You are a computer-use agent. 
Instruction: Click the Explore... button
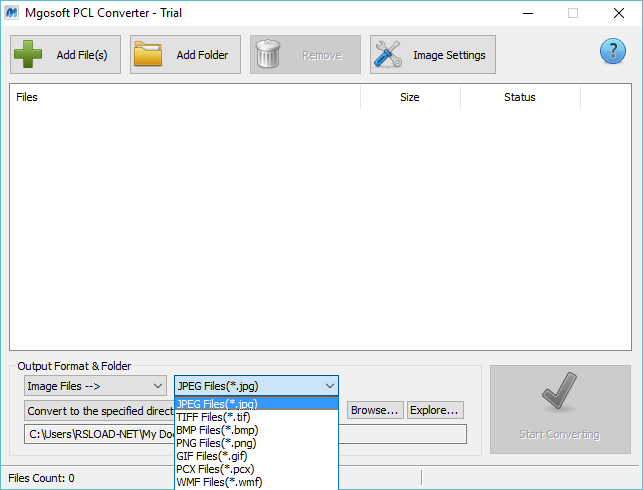tap(435, 410)
